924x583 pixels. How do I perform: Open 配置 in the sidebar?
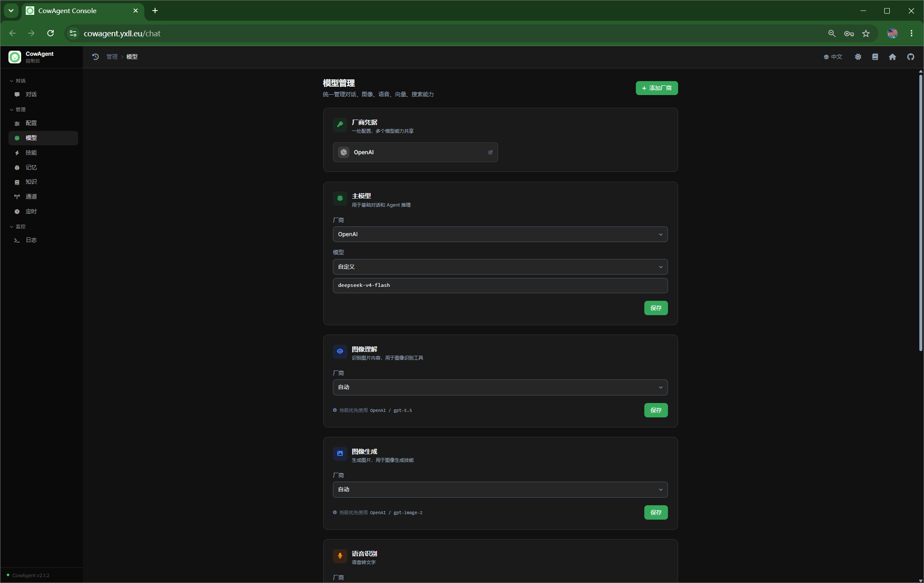tap(43, 123)
